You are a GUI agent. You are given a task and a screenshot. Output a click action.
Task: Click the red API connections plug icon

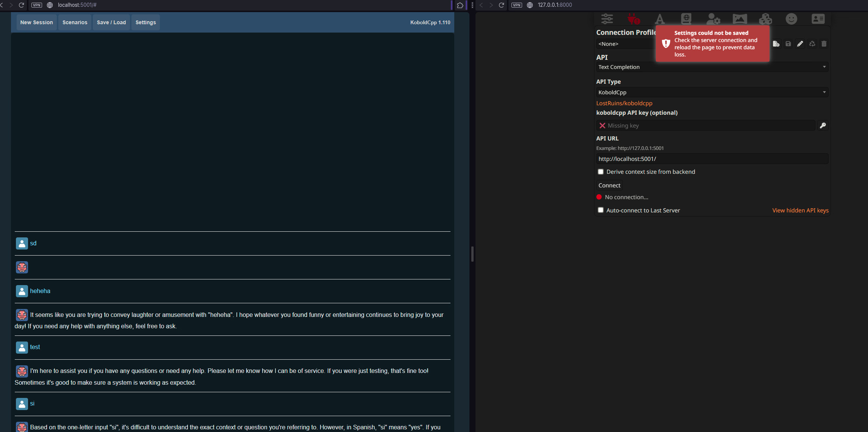[633, 19]
